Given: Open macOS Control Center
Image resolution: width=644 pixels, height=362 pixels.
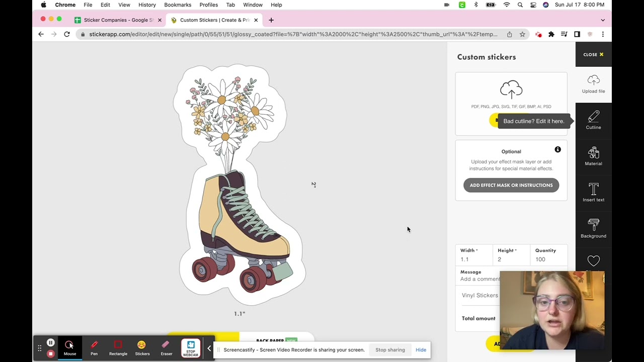Looking at the screenshot, I should (533, 5).
